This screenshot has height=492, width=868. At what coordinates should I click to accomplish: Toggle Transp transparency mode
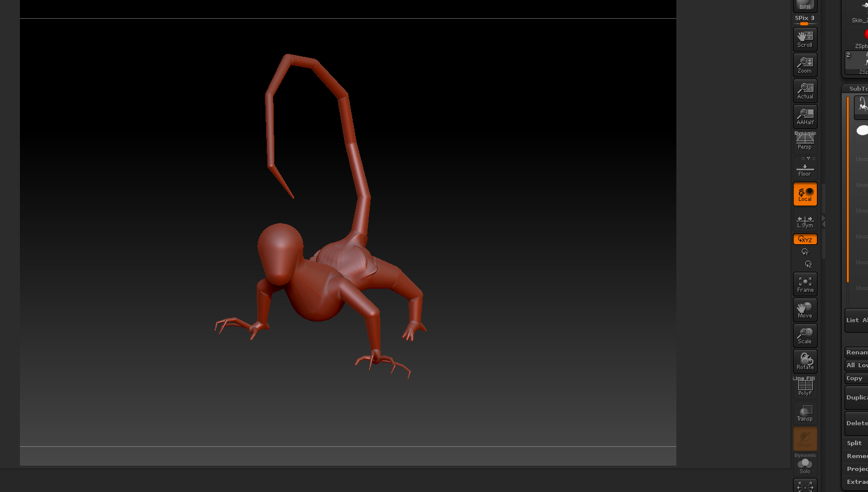point(805,413)
